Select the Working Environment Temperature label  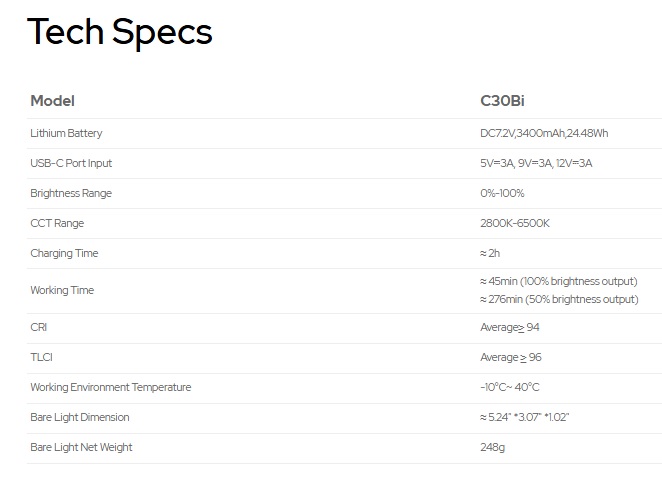click(111, 388)
